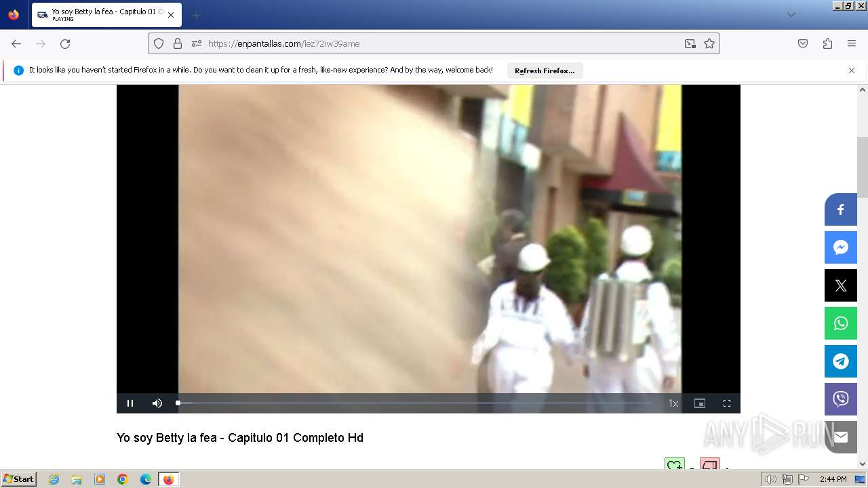Open system volume tray icon
The width and height of the screenshot is (868, 488).
click(770, 479)
